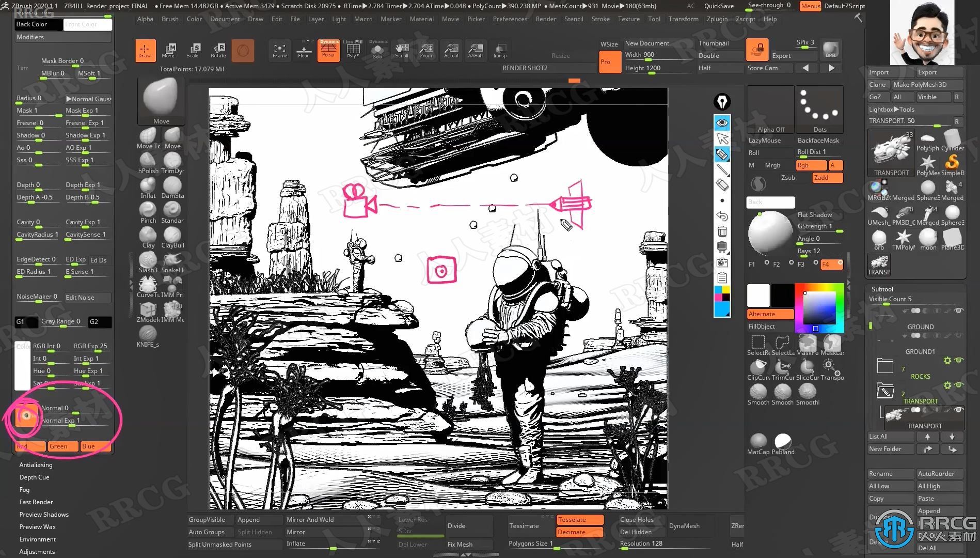
Task: Click the BPR render icon
Action: click(830, 50)
